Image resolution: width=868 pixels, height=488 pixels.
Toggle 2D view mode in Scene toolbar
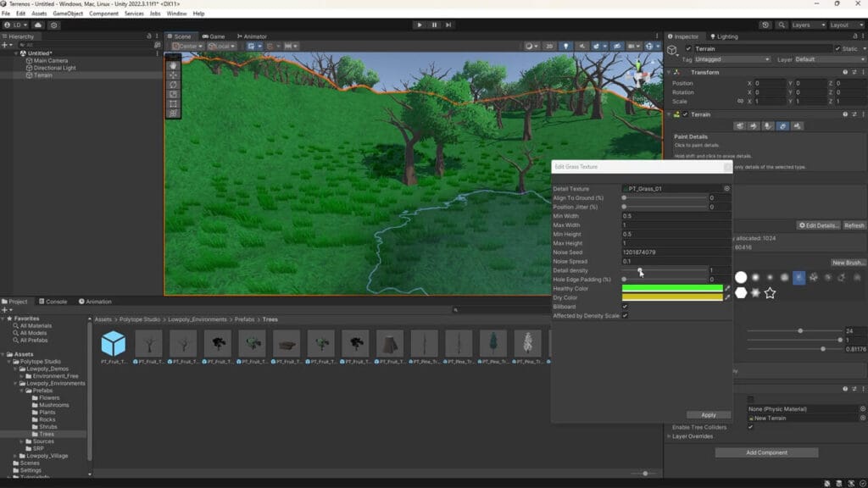click(x=550, y=46)
